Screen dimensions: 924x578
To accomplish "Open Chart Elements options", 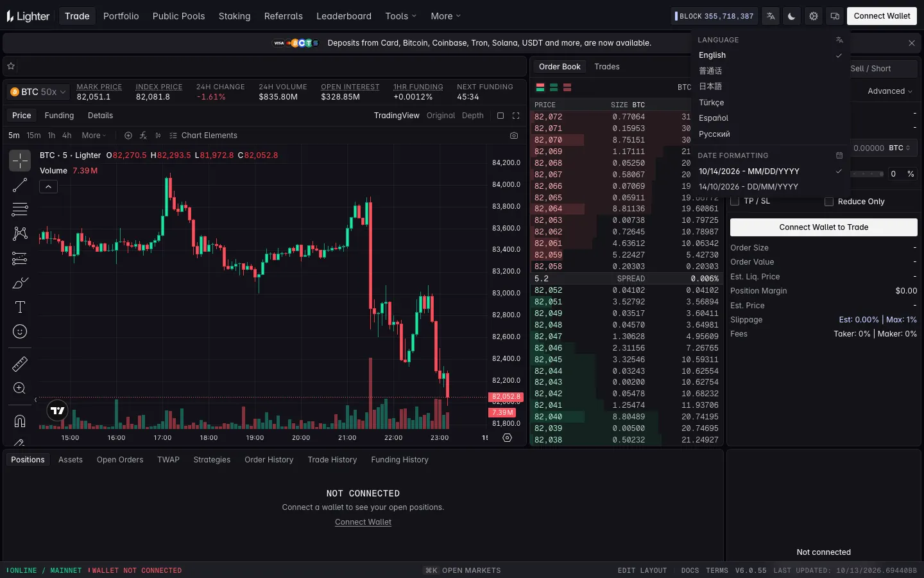I will click(203, 136).
